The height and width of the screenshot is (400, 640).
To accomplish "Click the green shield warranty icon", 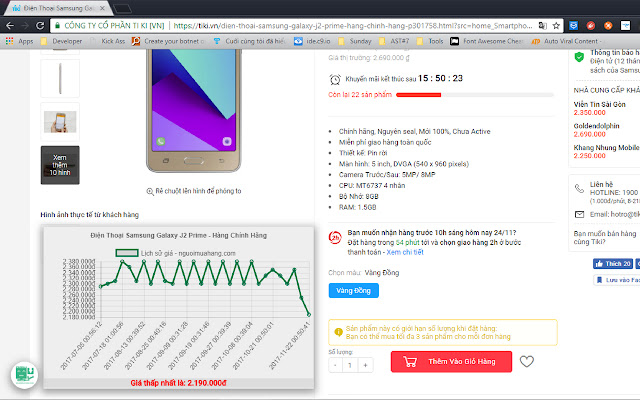I will point(579,57).
